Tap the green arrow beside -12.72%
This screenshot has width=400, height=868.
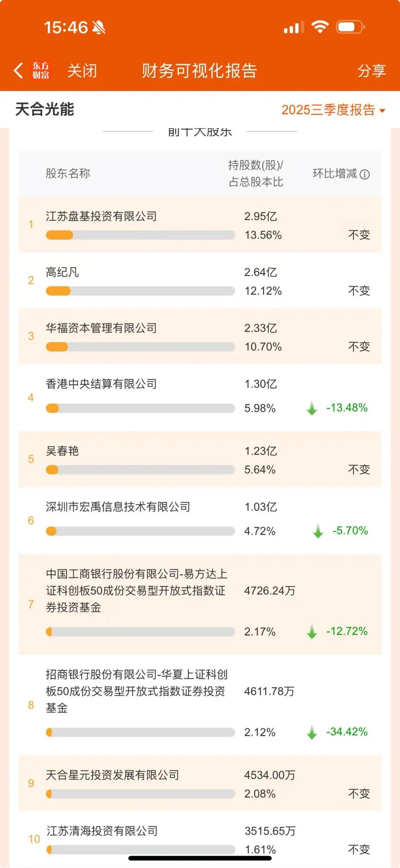point(312,632)
